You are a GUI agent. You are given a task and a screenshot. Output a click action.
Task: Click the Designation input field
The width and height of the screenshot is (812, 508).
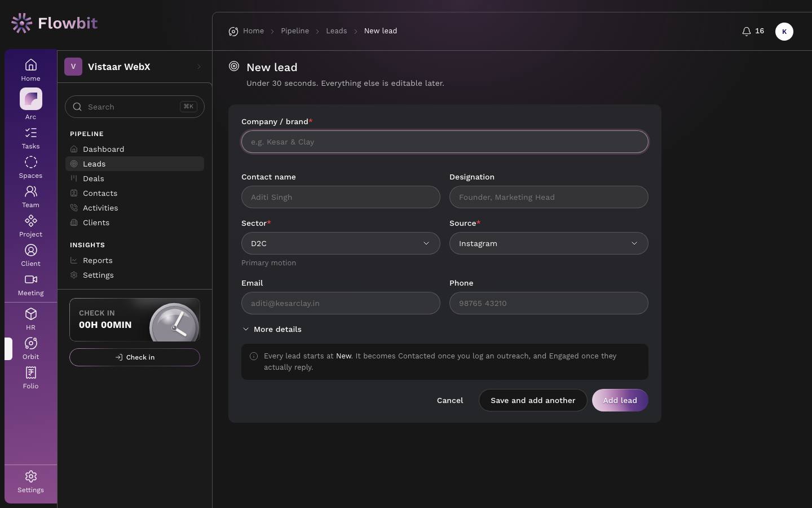point(549,197)
